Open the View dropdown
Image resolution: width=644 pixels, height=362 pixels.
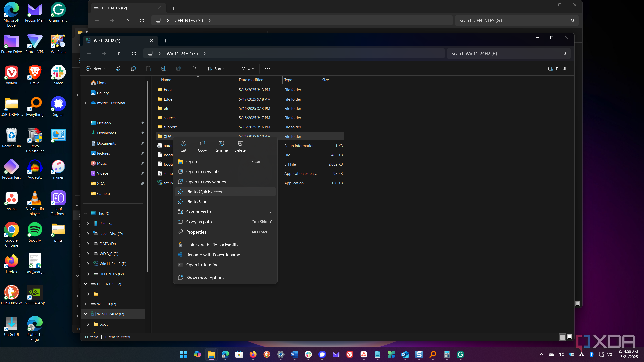[x=244, y=69]
